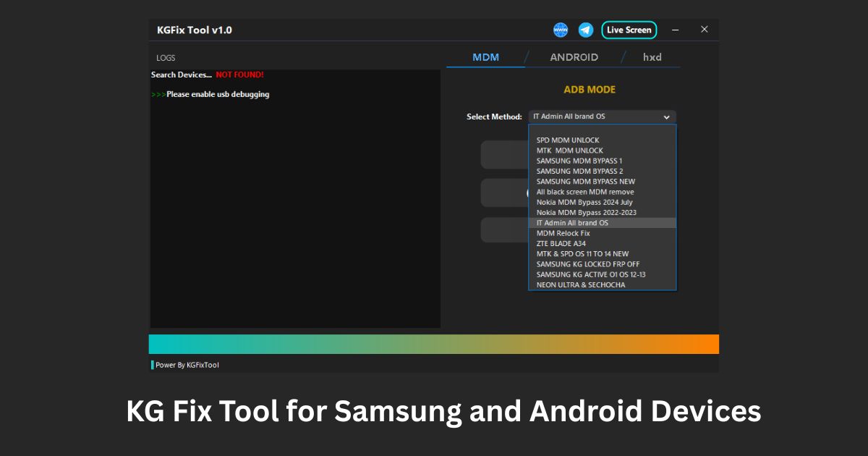The image size is (868, 456).
Task: Switch to the hxd tab
Action: pyautogui.click(x=652, y=57)
